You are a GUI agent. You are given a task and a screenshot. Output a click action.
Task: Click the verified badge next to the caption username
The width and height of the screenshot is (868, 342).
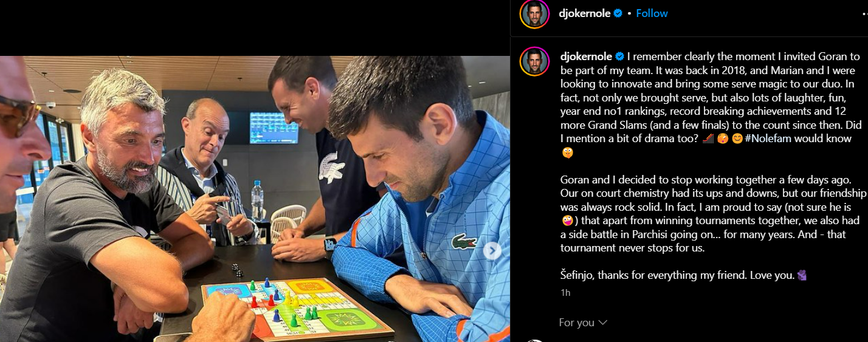(x=620, y=56)
